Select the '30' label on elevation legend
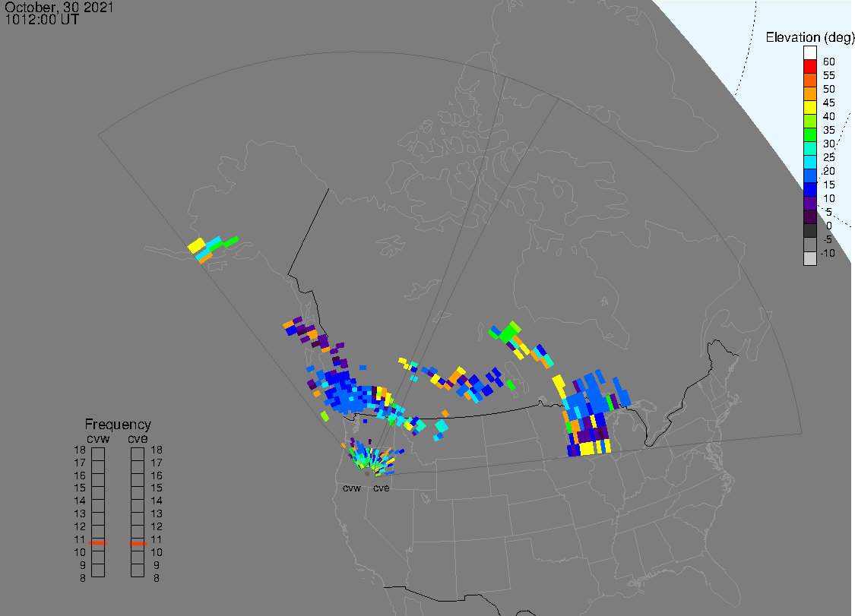Screen dimensions: 855x616 (829, 144)
